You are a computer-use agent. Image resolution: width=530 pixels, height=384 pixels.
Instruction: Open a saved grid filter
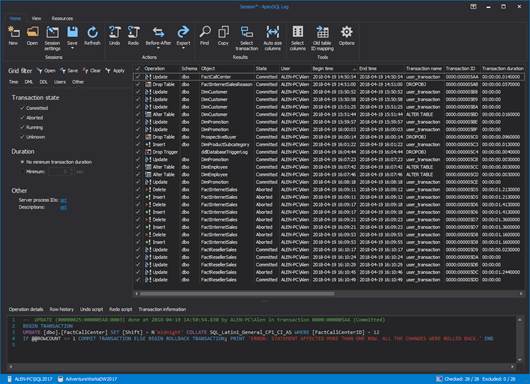point(46,71)
